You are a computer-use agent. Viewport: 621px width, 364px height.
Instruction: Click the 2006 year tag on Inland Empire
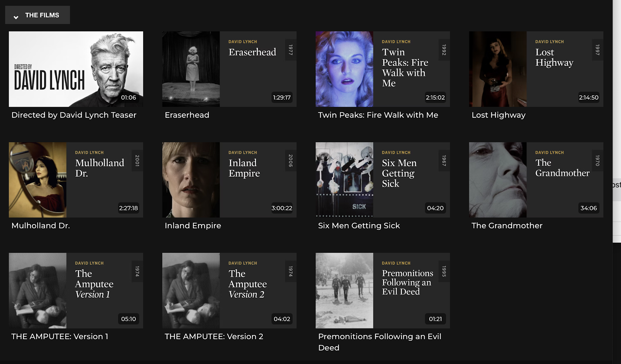(x=291, y=160)
